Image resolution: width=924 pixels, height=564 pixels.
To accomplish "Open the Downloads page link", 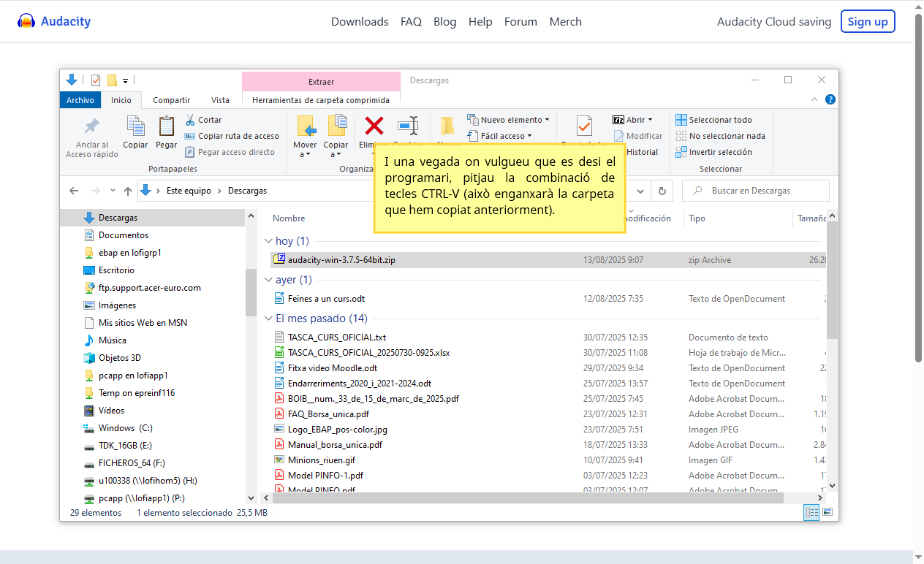I will [360, 22].
